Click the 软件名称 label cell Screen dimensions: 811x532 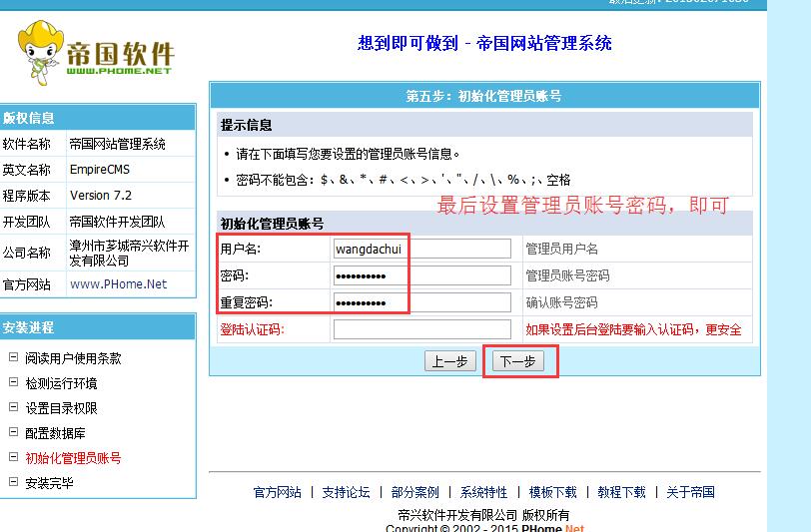point(33,143)
